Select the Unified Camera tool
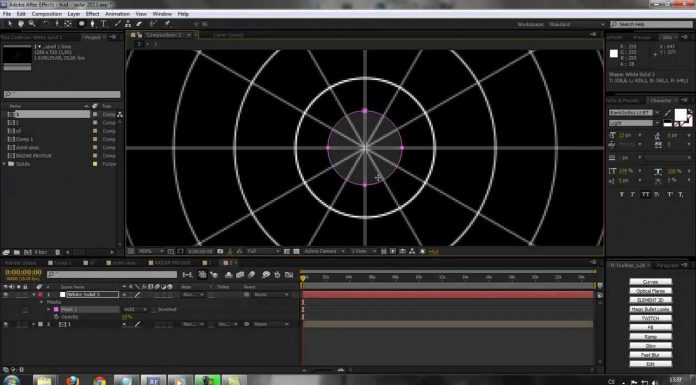The image size is (696, 385). click(57, 24)
